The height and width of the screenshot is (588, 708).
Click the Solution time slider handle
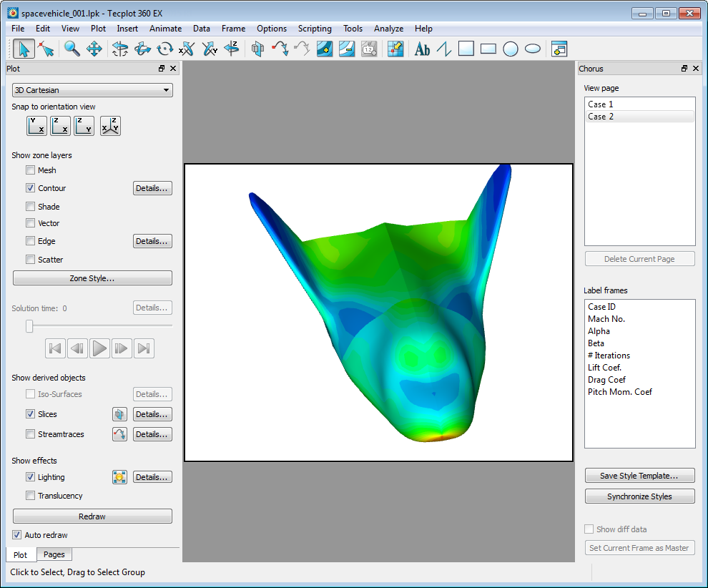[x=29, y=325]
